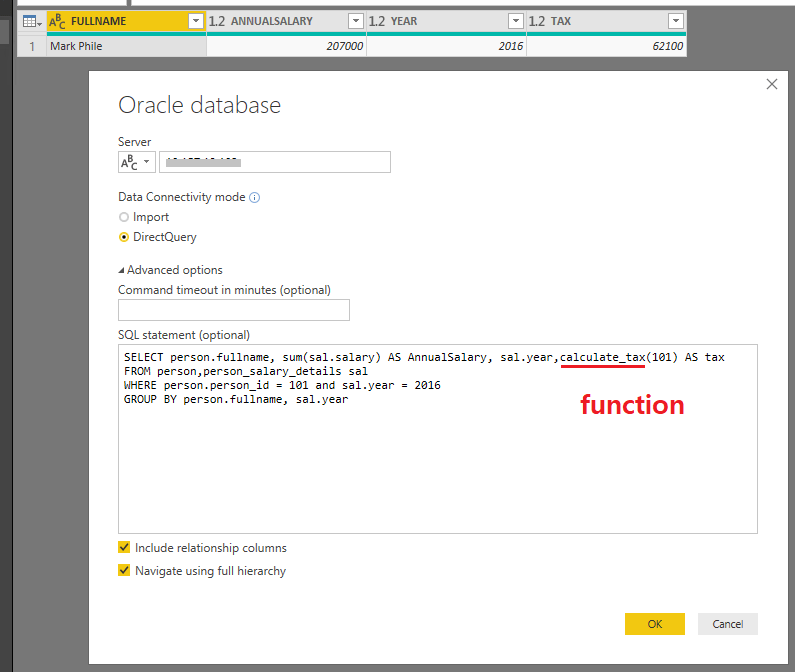The height and width of the screenshot is (672, 795).
Task: Click the Command timeout in minutes field
Action: (234, 310)
